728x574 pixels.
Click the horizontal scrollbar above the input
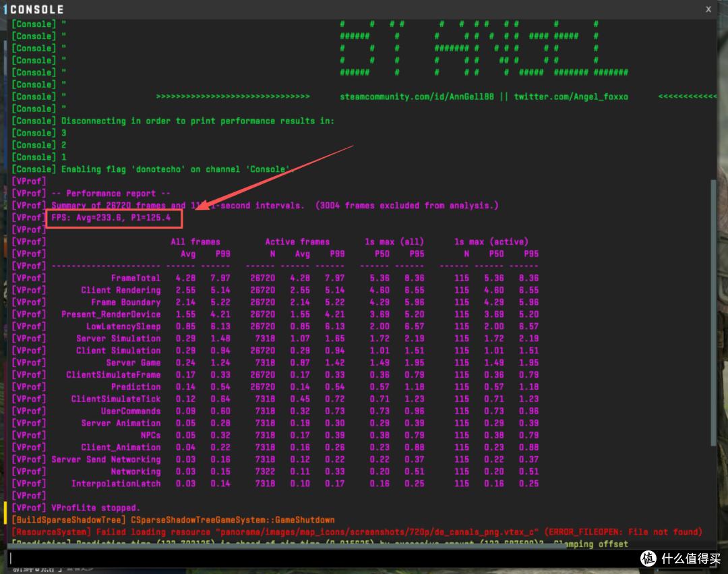[x=286, y=546]
